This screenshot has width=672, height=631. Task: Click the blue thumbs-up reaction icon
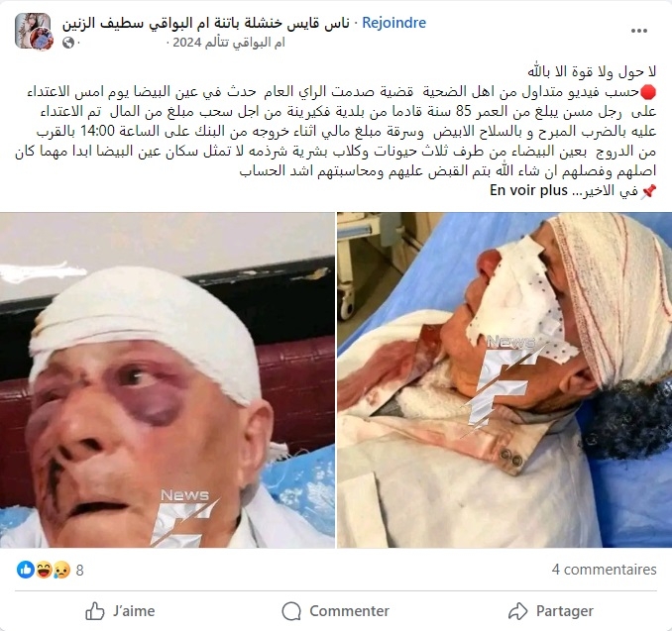click(26, 570)
